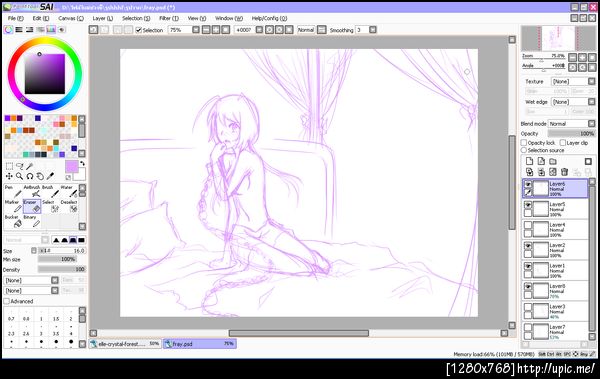Select the Binary pen tool
Screen dimensions: 600x379
pos(32,222)
